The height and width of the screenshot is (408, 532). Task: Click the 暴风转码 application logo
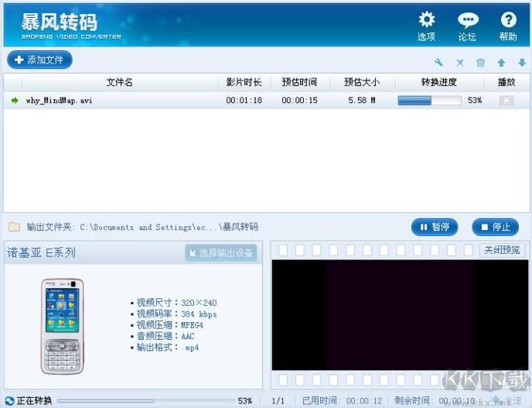click(71, 26)
